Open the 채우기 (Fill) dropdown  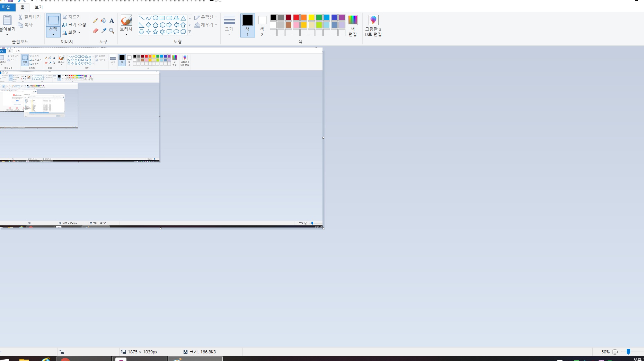coord(206,25)
